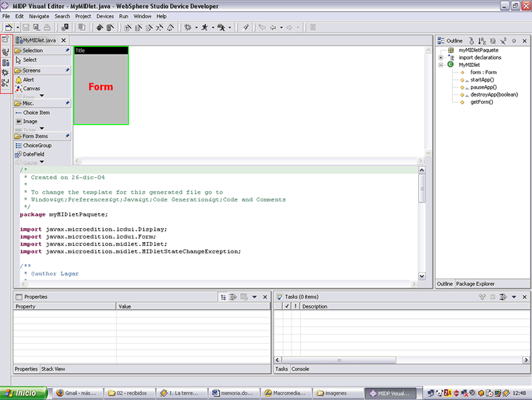Screen dimensions: 532x400
Task: Select getForm() in the Outline
Action: pyautogui.click(x=481, y=102)
